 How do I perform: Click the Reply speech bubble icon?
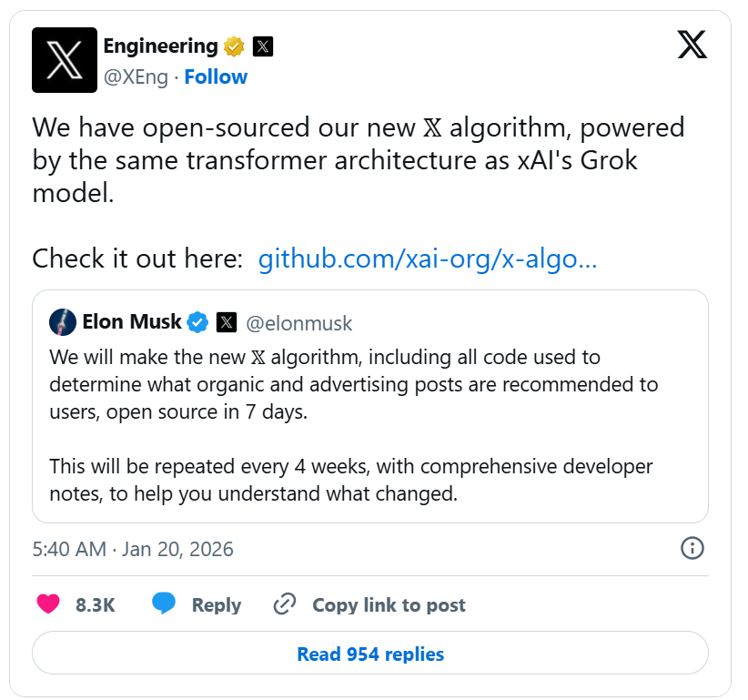(164, 604)
